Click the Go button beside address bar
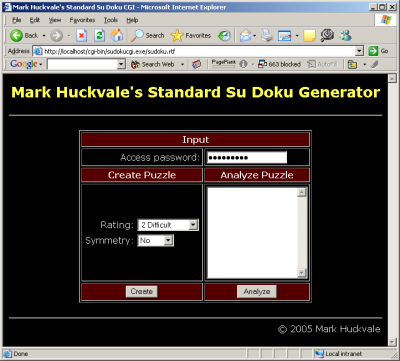Viewport: 400px width, 361px height. pos(378,51)
